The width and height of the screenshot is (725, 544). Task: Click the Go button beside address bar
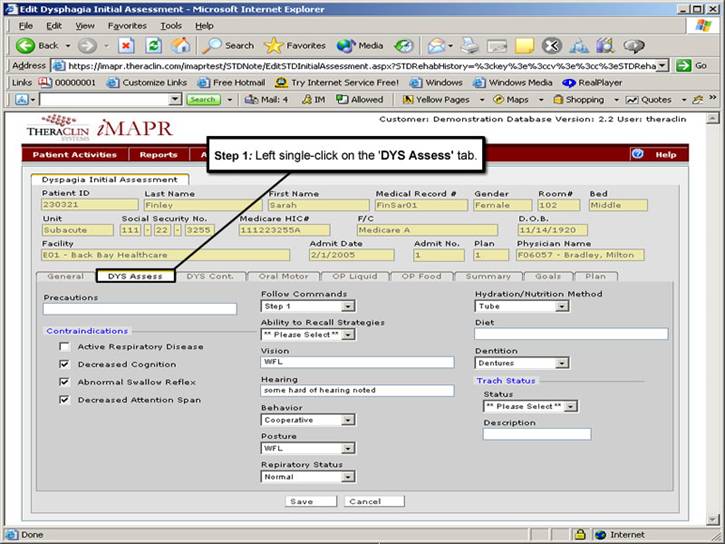[692, 66]
